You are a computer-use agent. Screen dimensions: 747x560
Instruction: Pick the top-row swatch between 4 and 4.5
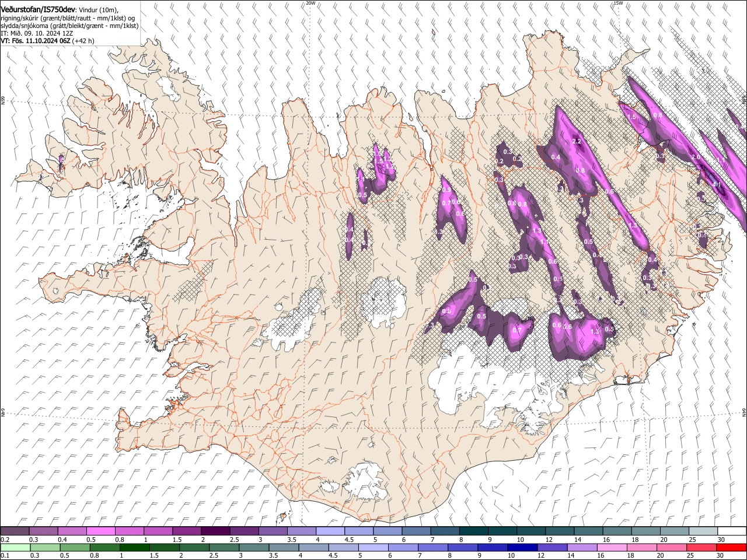point(330,531)
